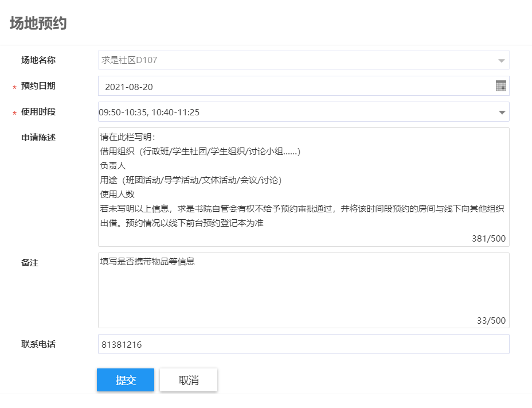
Task: Click the 场地名称 dropdown arrow
Action: click(x=501, y=60)
